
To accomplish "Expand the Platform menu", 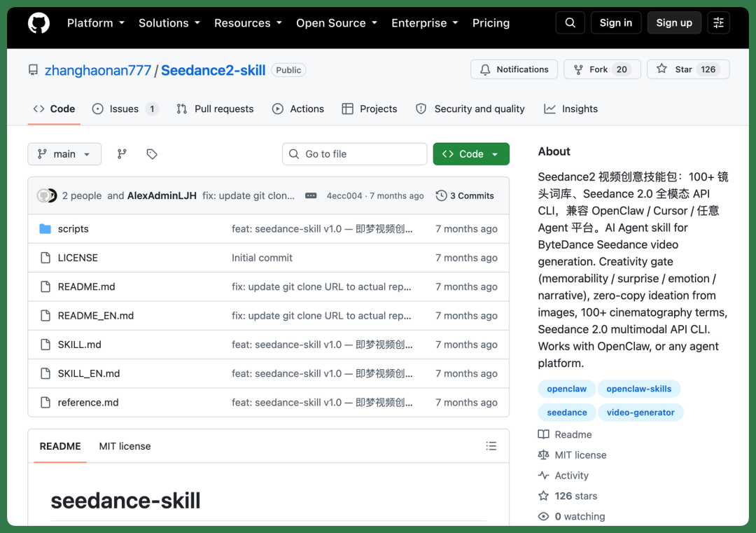I will (95, 23).
